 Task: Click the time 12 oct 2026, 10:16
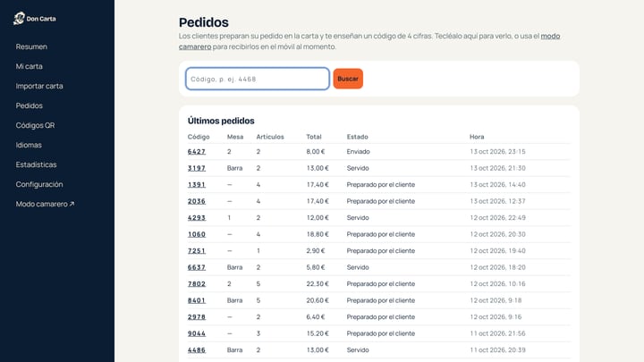[497, 284]
